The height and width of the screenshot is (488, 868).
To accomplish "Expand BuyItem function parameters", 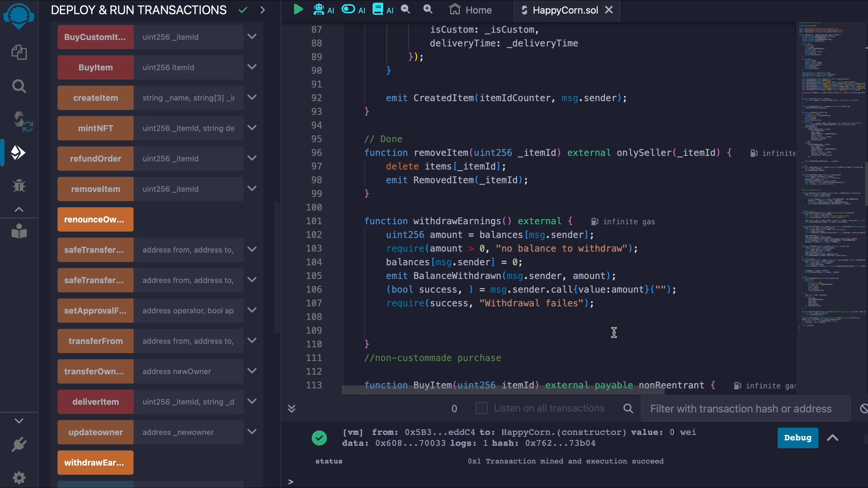I will (x=252, y=67).
